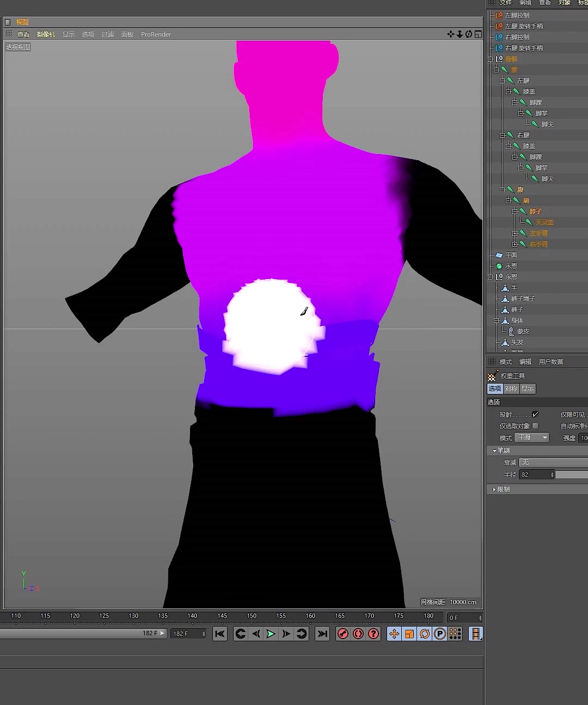
Task: Open the 模式 平滑 dropdown
Action: [532, 437]
